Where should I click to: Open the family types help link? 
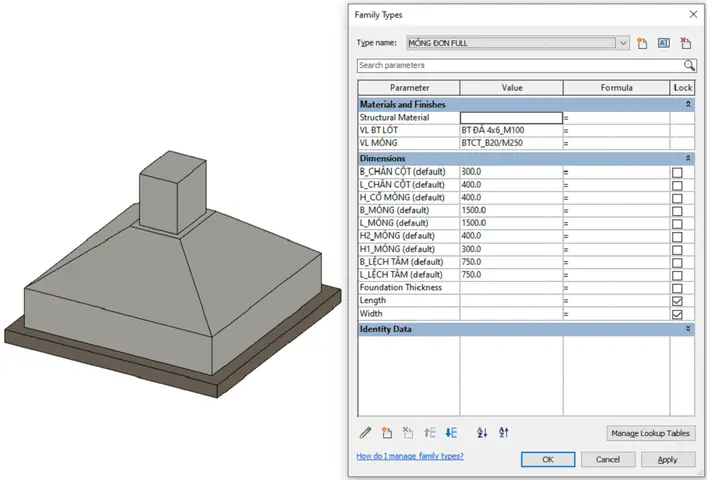pyautogui.click(x=410, y=456)
